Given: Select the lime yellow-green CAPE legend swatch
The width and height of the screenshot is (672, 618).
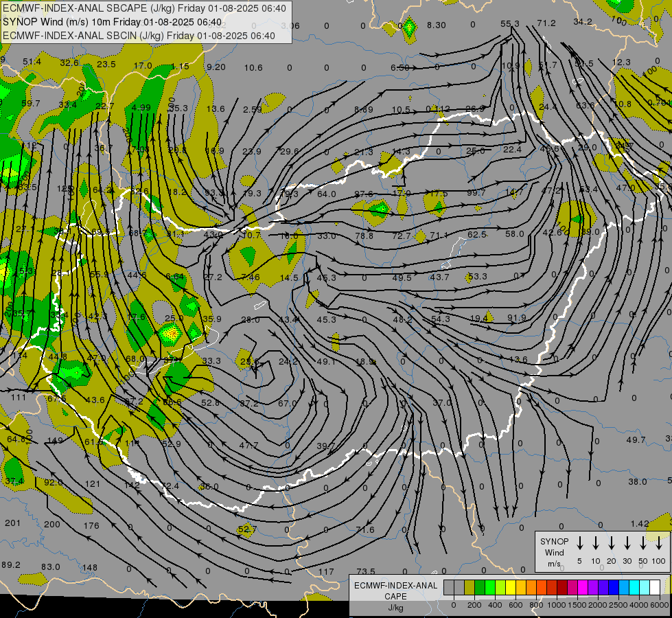Looking at the screenshot, I should (x=500, y=588).
